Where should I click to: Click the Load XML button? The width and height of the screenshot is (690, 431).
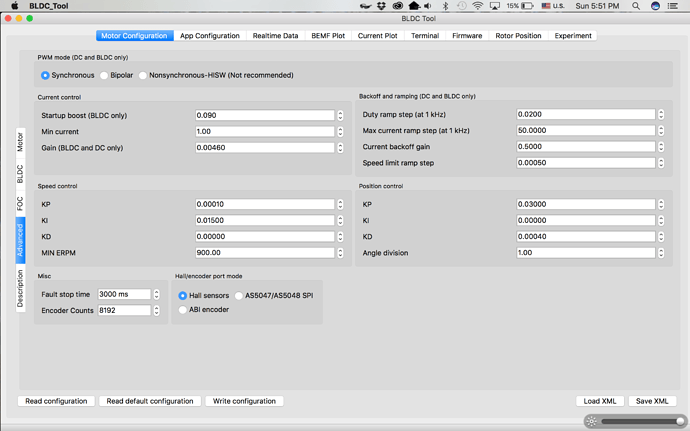[601, 401]
